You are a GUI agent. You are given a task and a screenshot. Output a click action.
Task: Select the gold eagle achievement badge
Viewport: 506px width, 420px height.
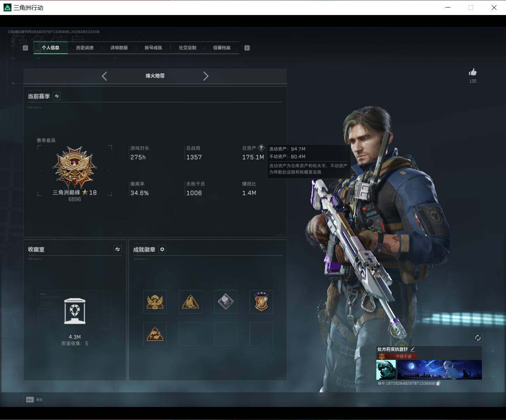[155, 302]
